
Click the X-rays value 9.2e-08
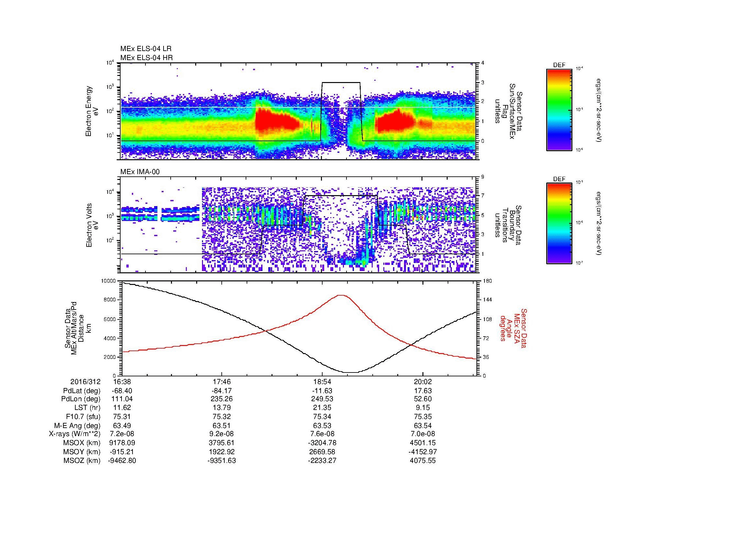222,434
